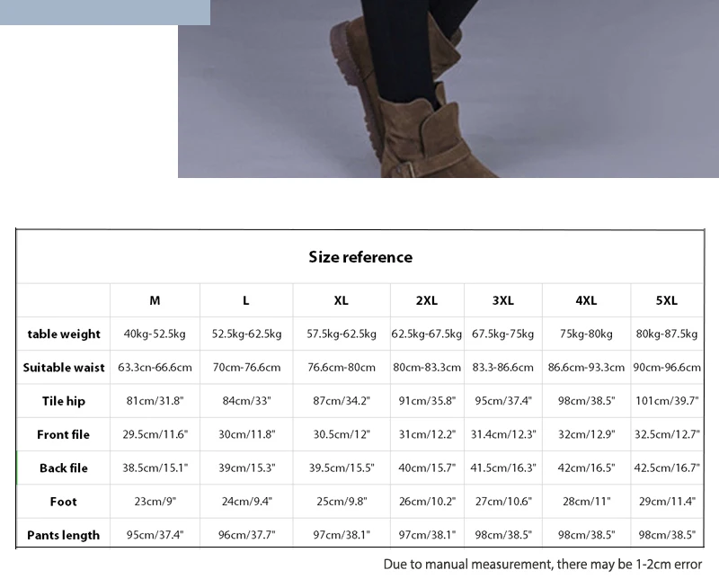Select the 80cm-83.3cm waist cell
719x588 pixels.
pos(427,368)
